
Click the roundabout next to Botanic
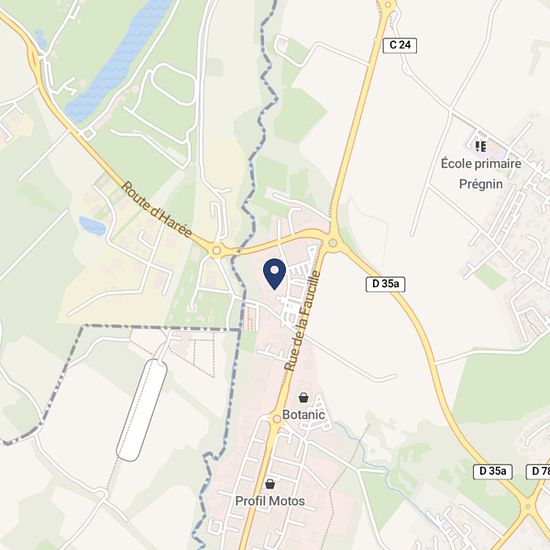[x=277, y=419]
